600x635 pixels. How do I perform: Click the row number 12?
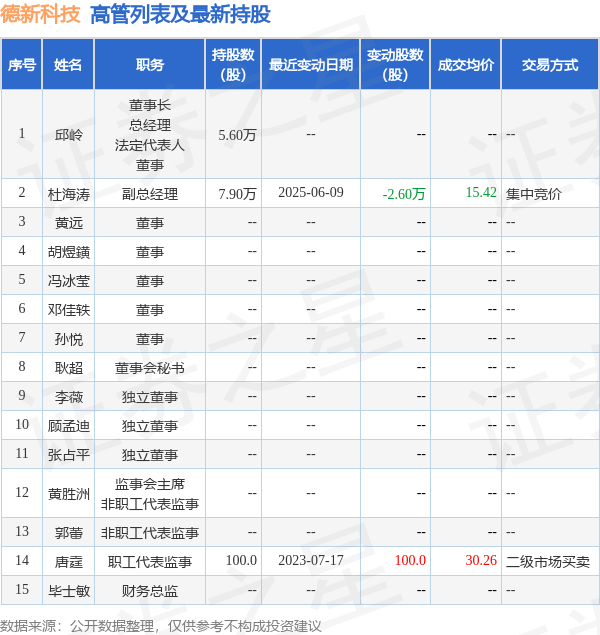point(22,492)
